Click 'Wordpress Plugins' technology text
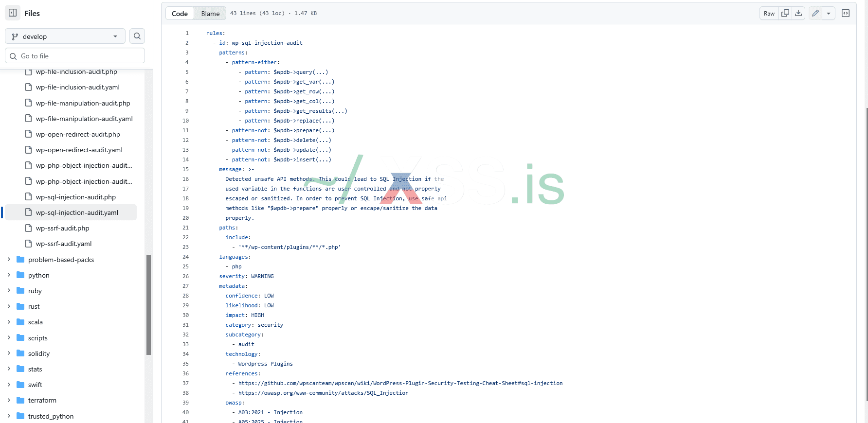Image resolution: width=868 pixels, height=423 pixels. pyautogui.click(x=266, y=364)
